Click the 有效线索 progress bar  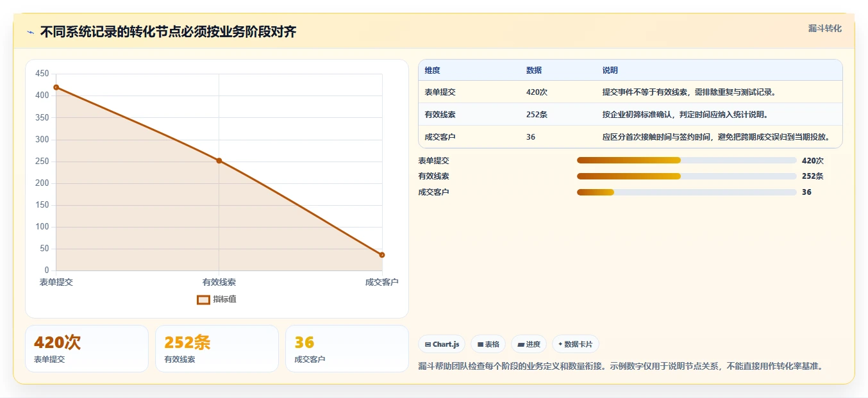click(x=687, y=176)
